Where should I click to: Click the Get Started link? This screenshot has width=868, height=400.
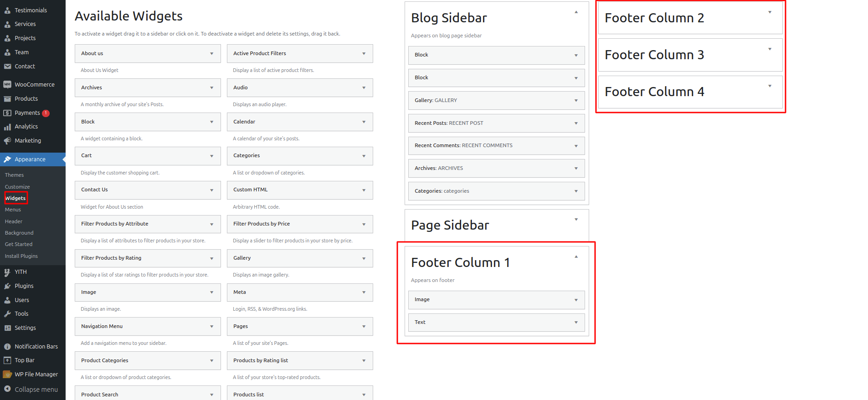[18, 244]
